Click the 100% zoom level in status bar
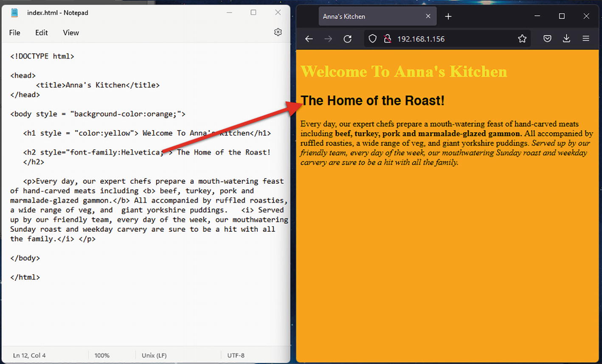Screen dimensions: 602x364 (x=102, y=356)
